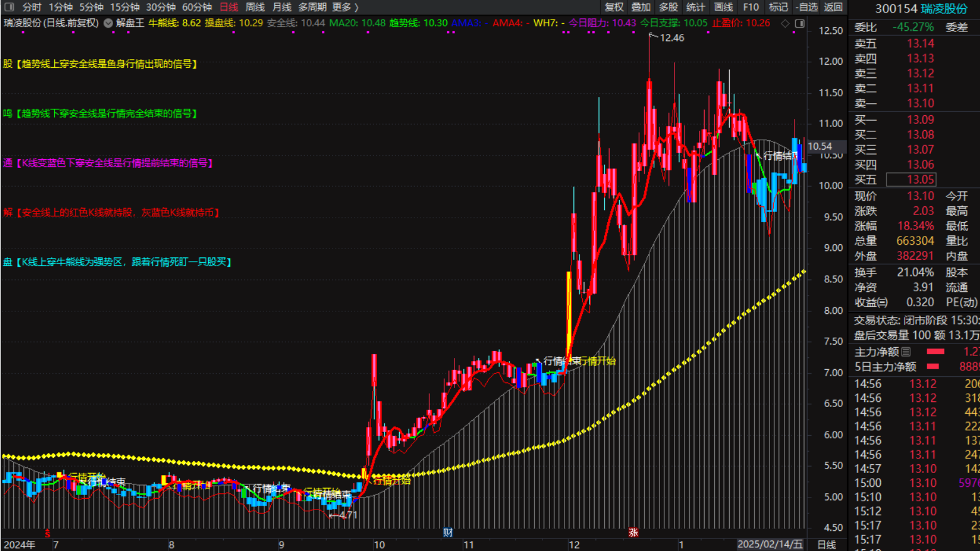Toggle the 复权 price adjustment option
980x551 pixels.
click(614, 7)
